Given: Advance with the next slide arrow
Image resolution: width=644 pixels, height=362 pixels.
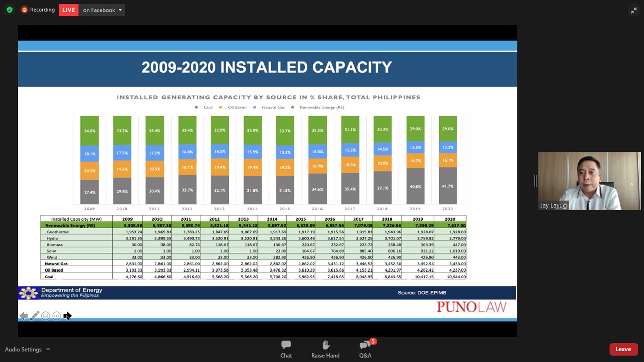Looking at the screenshot, I should pos(67,316).
